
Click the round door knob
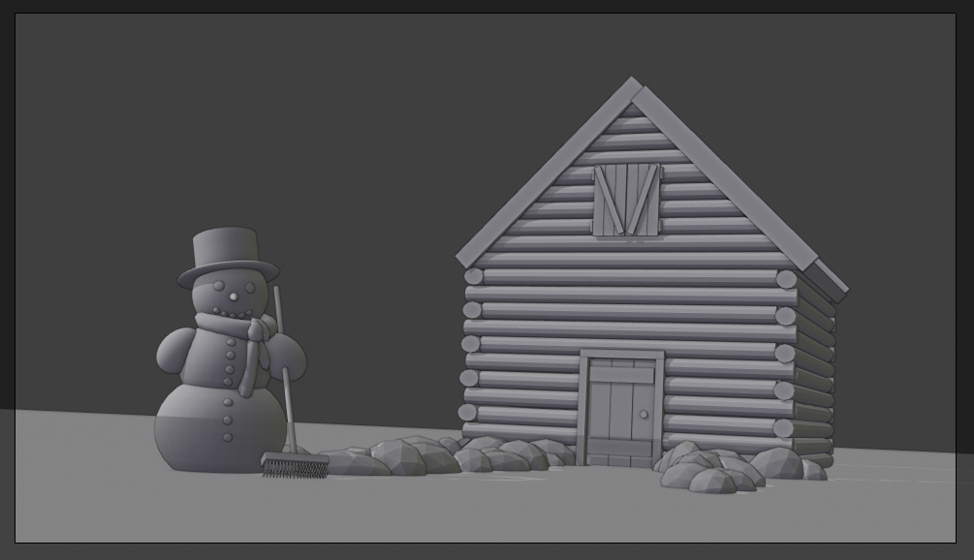pyautogui.click(x=644, y=414)
